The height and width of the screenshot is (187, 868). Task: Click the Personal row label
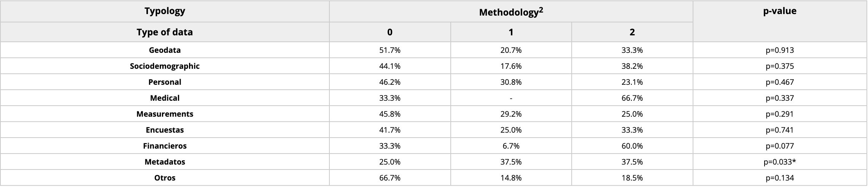[165, 82]
